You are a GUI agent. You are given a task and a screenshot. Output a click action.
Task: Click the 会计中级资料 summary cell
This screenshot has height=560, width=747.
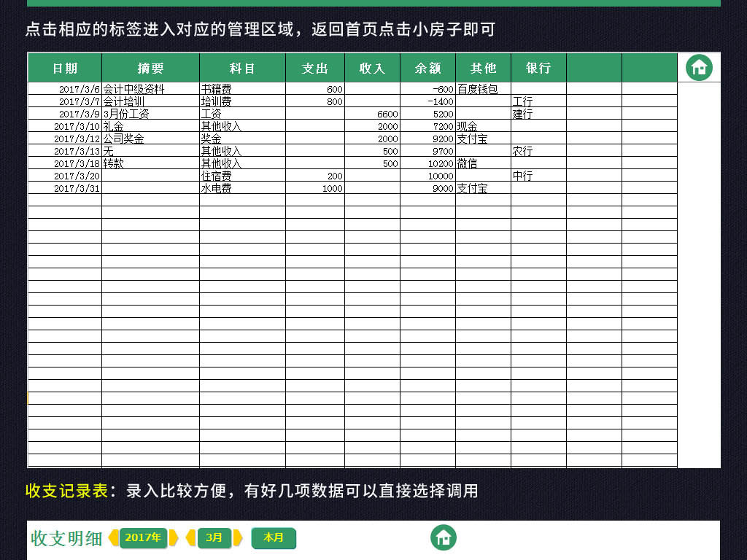point(150,89)
